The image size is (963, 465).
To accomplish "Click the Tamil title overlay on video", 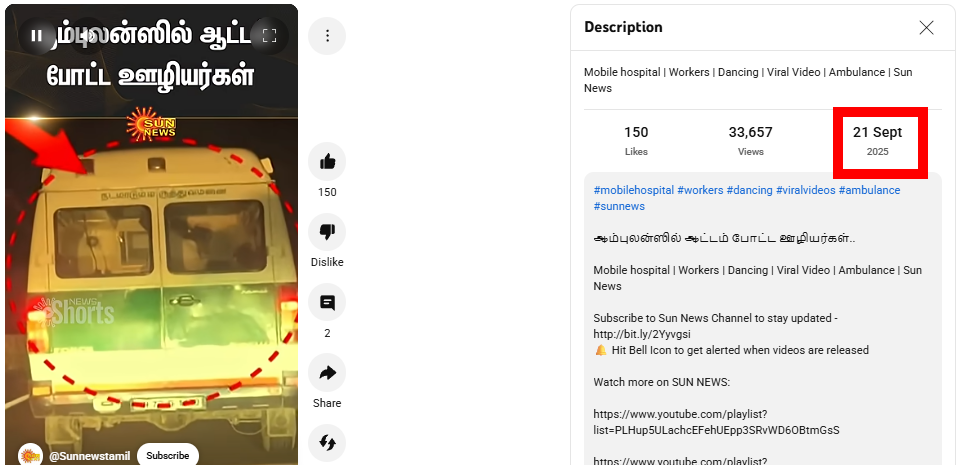I will click(151, 55).
